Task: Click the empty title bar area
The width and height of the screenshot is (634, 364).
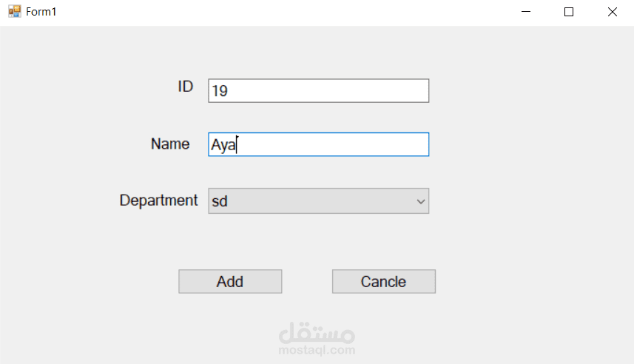Action: click(281, 12)
